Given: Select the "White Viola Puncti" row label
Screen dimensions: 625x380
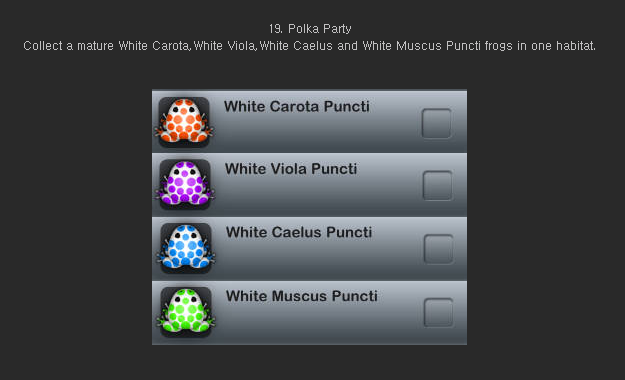Looking at the screenshot, I should (291, 169).
